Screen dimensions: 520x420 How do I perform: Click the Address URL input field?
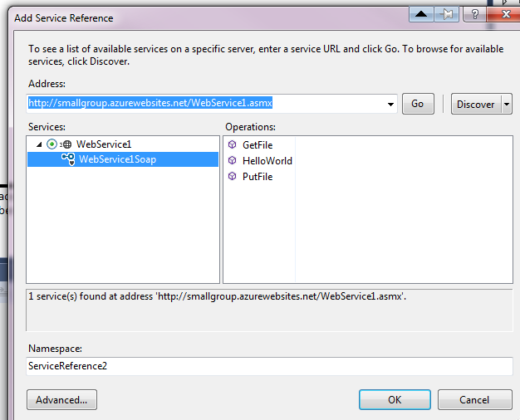[x=206, y=104]
